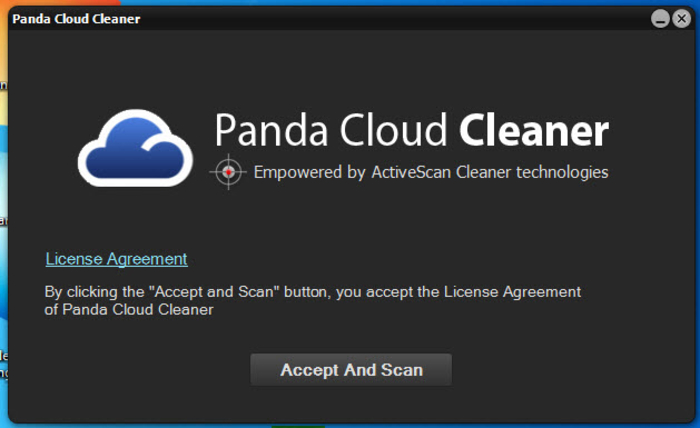Close the Panda Cloud Cleaner dialog
The height and width of the screenshot is (428, 700).
tap(679, 19)
